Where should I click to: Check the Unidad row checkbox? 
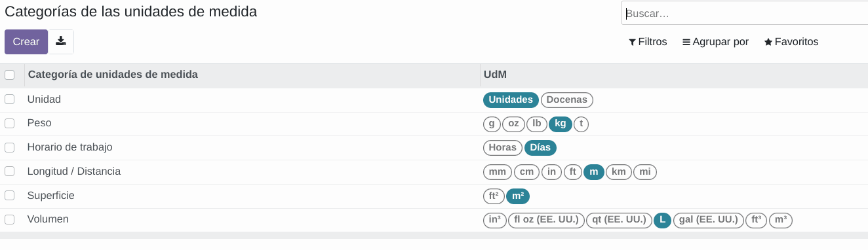tap(10, 99)
